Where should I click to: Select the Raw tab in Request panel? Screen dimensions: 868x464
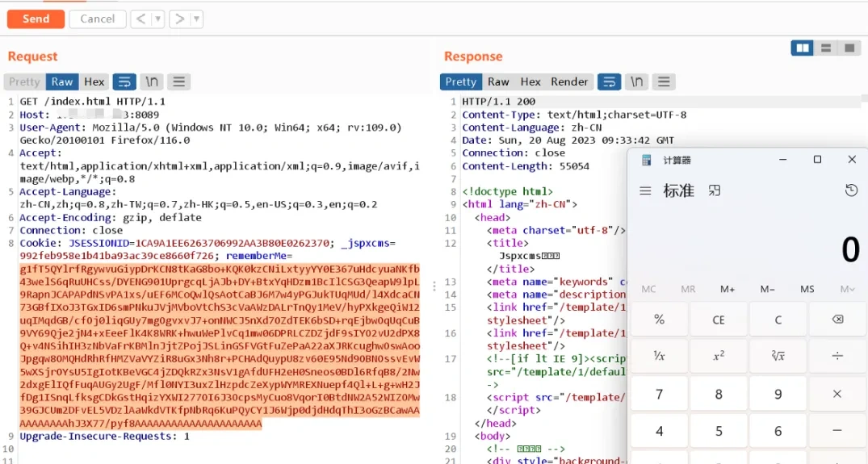(x=62, y=82)
